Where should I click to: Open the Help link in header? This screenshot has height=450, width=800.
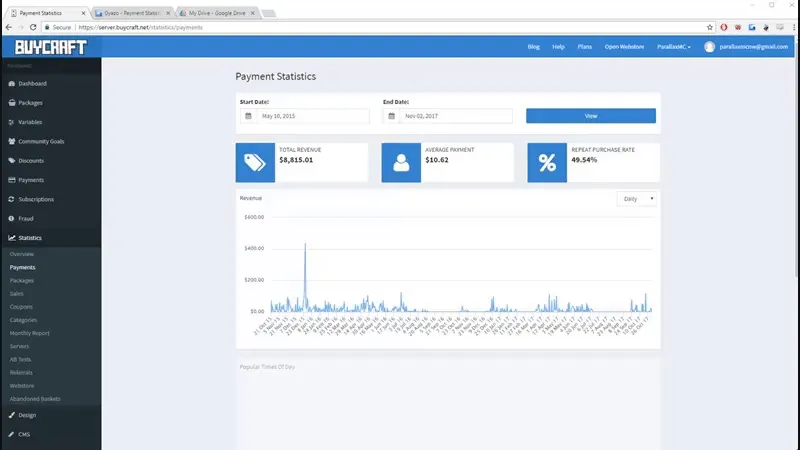558,47
